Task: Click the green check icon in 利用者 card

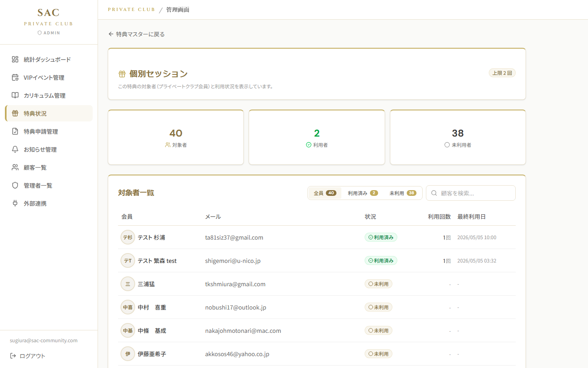Action: pos(309,145)
